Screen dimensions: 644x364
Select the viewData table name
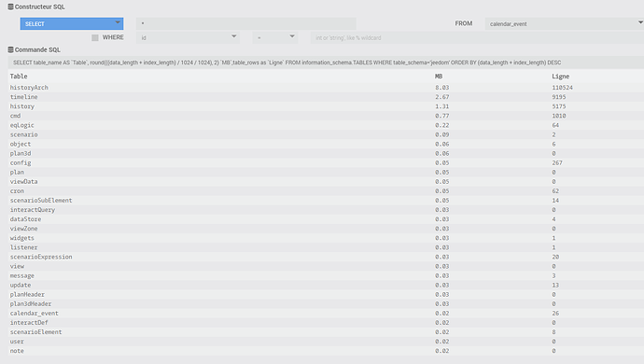(24, 182)
